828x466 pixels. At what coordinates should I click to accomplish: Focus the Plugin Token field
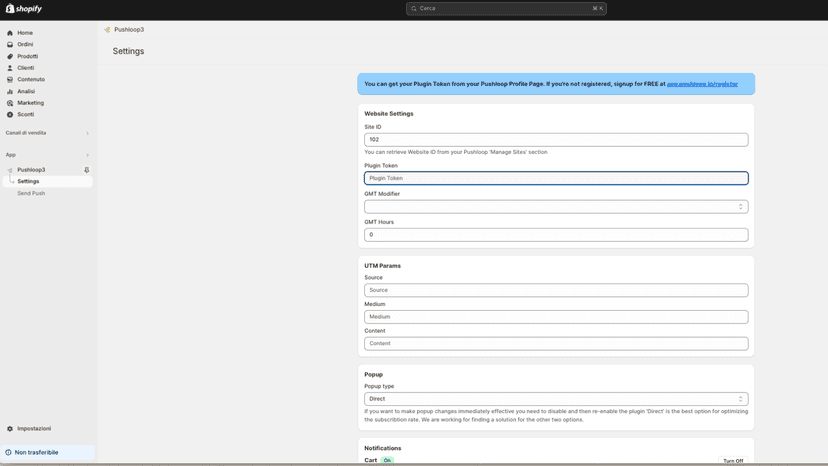[556, 178]
